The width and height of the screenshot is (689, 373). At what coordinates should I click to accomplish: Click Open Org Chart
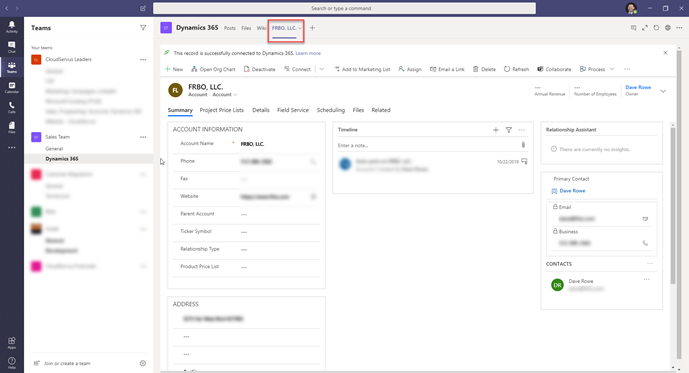tap(213, 69)
